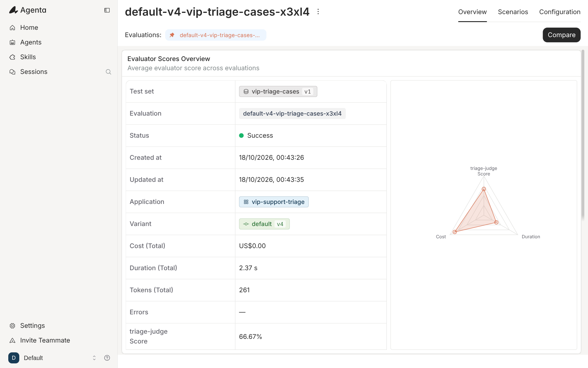Click the US$0.00 cost value

pyautogui.click(x=252, y=246)
